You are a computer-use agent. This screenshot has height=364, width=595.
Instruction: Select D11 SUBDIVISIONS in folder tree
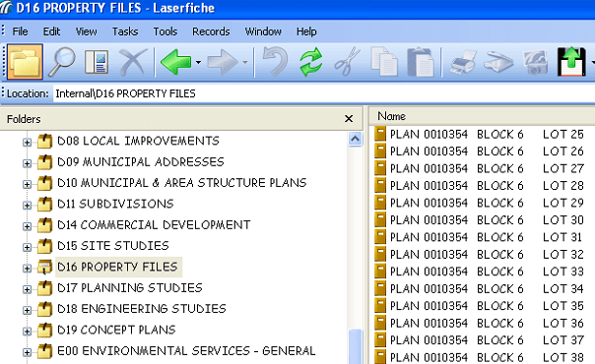pyautogui.click(x=115, y=205)
